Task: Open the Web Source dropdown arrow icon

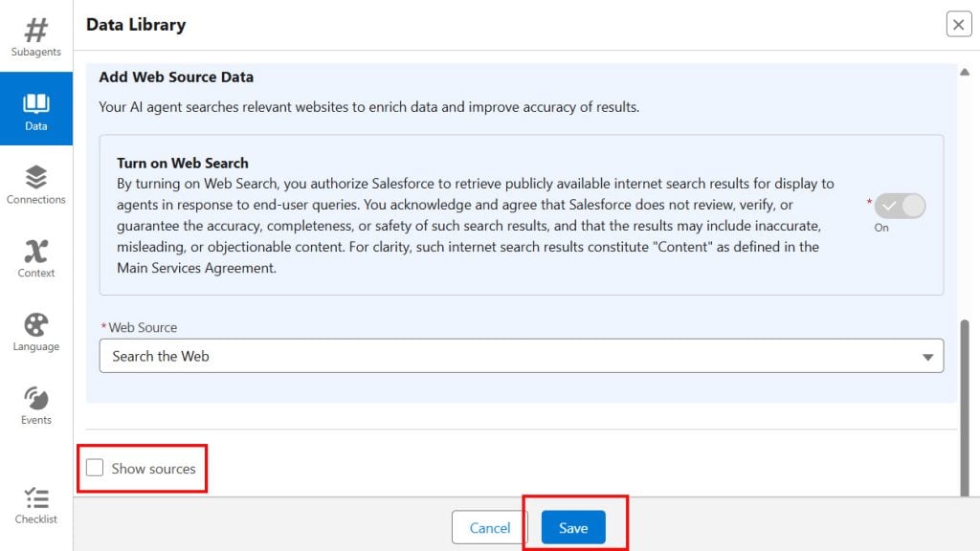Action: click(926, 355)
